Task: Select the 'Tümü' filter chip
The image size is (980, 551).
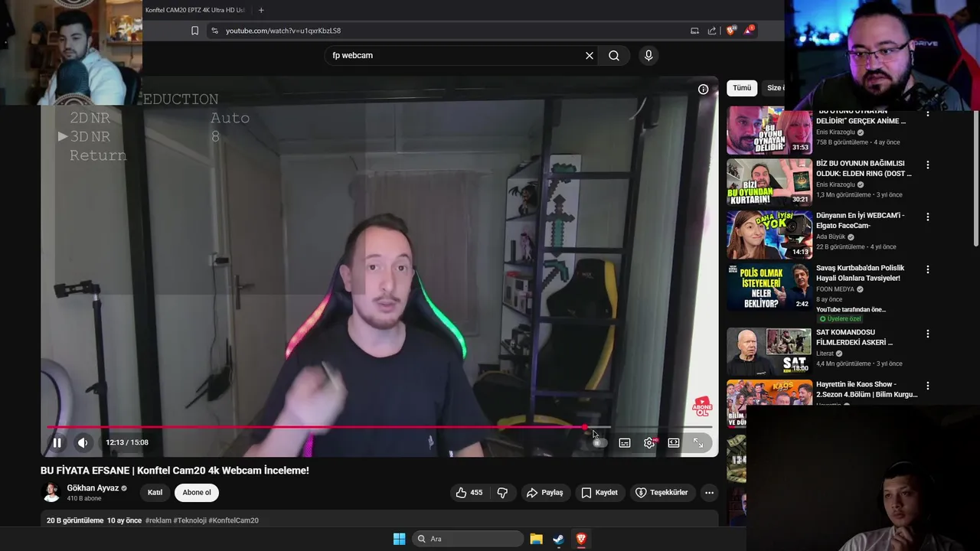Action: tap(742, 88)
